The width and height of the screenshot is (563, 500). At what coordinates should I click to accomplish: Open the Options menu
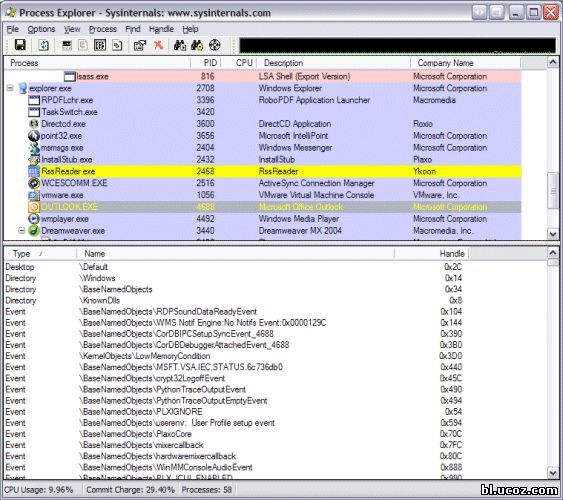click(41, 29)
